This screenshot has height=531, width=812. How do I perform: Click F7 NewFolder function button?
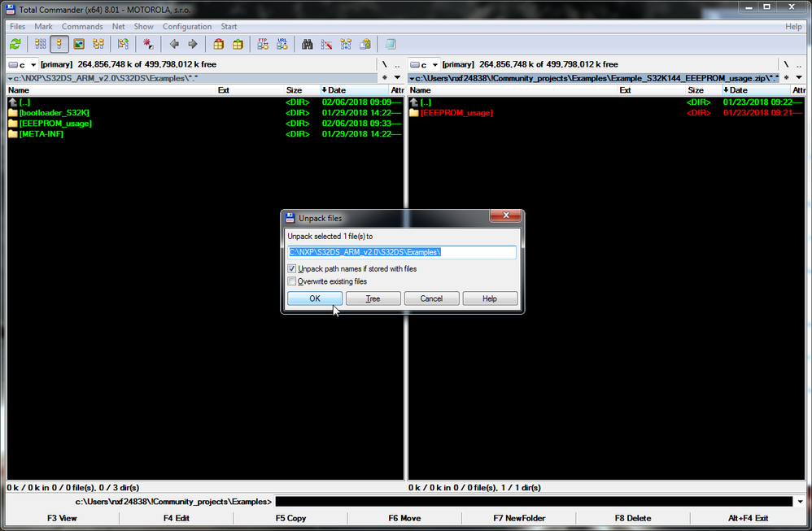point(519,518)
